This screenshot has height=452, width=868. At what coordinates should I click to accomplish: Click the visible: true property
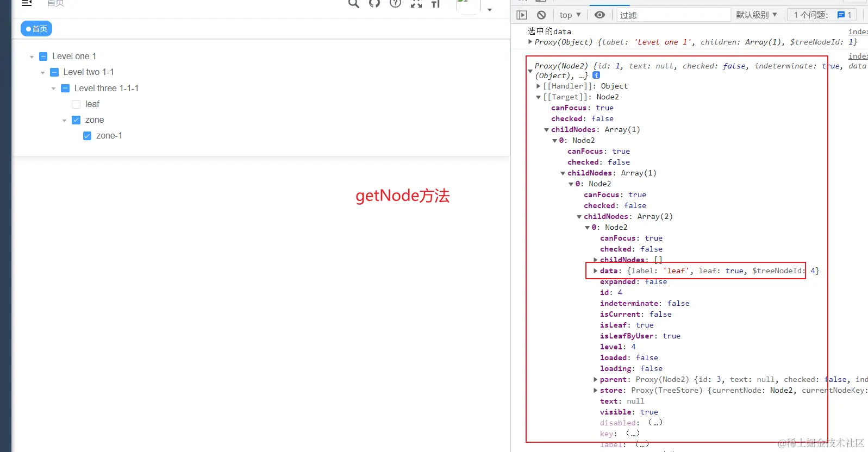629,412
